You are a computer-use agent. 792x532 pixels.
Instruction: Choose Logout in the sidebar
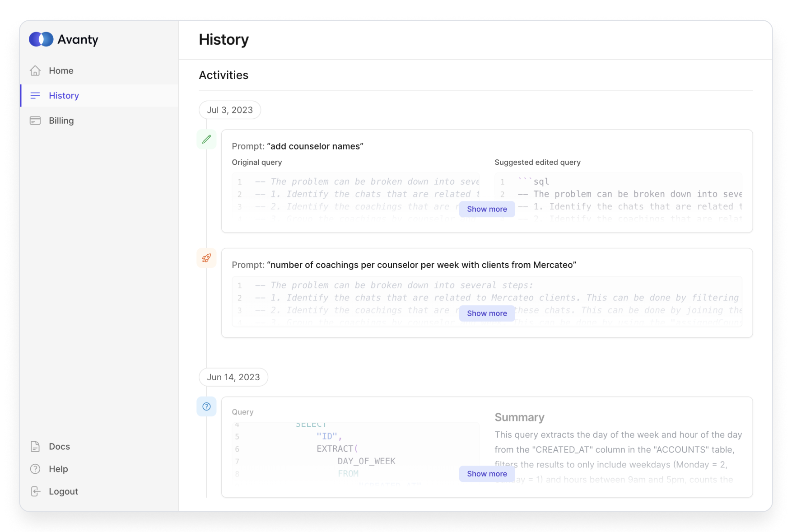[x=99, y=491]
